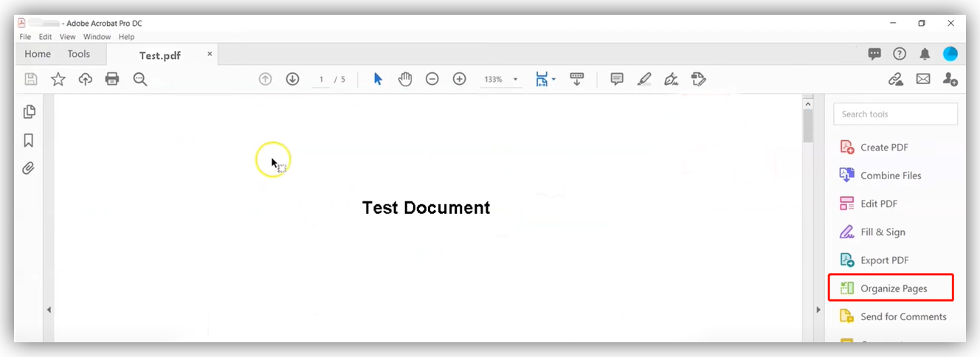The height and width of the screenshot is (357, 980).
Task: Click the scrolling mode keyboard icon
Action: [577, 79]
